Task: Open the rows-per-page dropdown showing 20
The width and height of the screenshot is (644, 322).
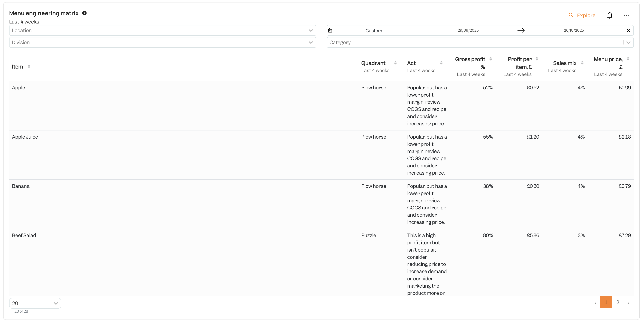Action: coord(35,303)
